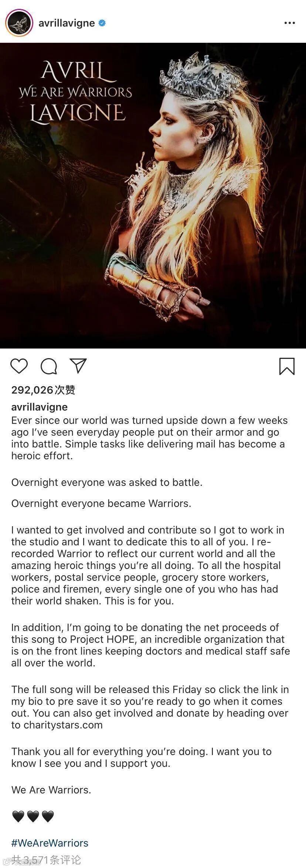Open comments via speech bubble icon

[x=48, y=366]
